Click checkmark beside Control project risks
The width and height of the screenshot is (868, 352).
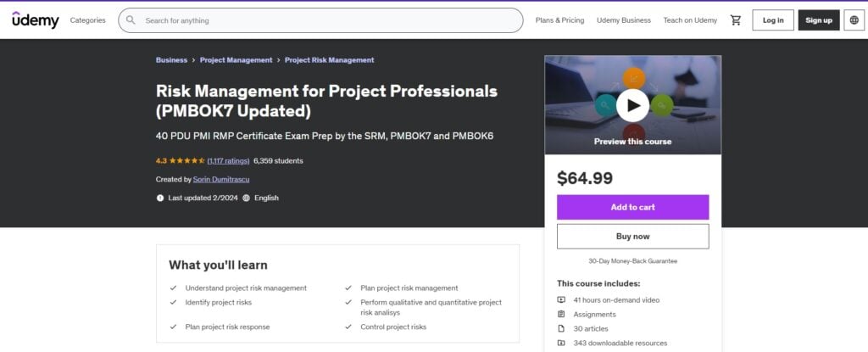coord(348,327)
